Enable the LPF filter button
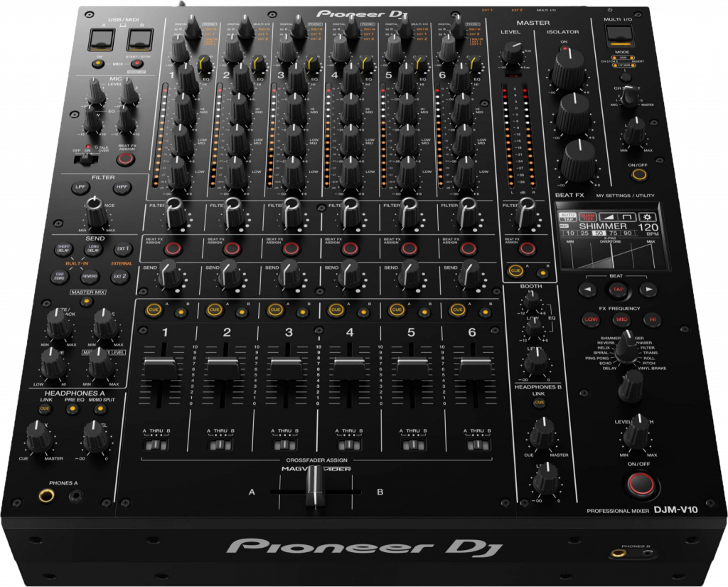 pyautogui.click(x=81, y=187)
